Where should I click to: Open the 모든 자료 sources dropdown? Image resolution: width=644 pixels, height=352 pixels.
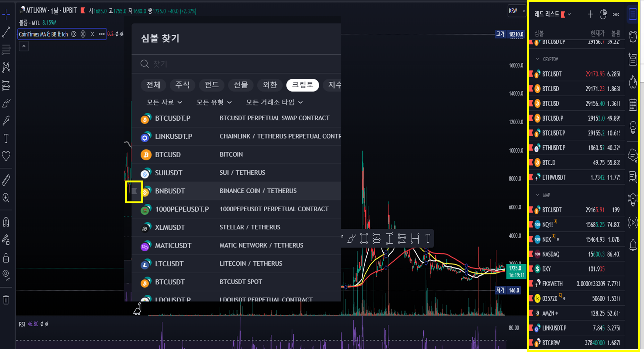[x=164, y=102]
